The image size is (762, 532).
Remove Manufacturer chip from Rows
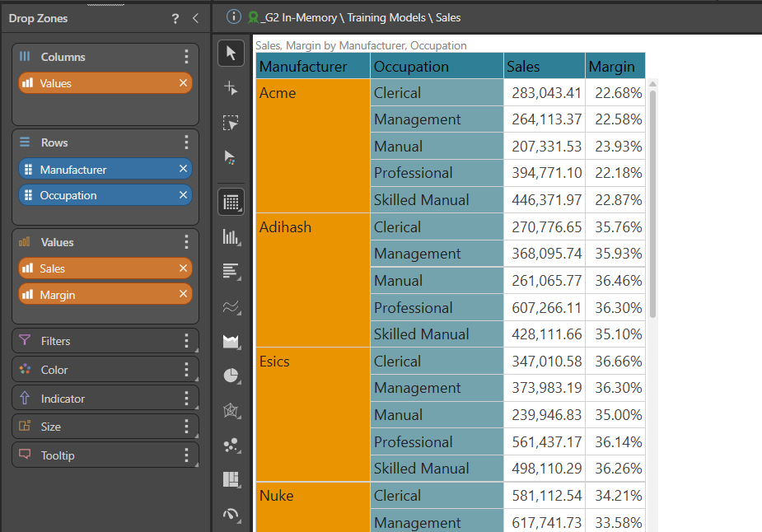(x=183, y=169)
